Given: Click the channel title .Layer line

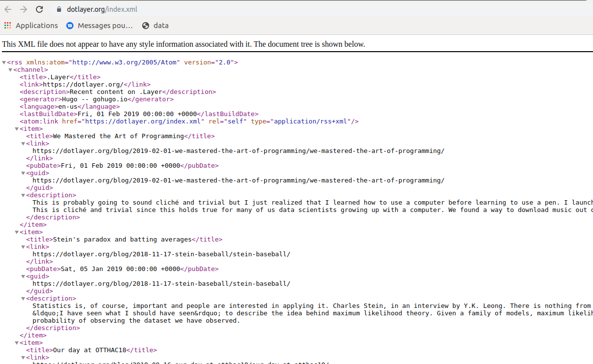Looking at the screenshot, I should [x=60, y=77].
